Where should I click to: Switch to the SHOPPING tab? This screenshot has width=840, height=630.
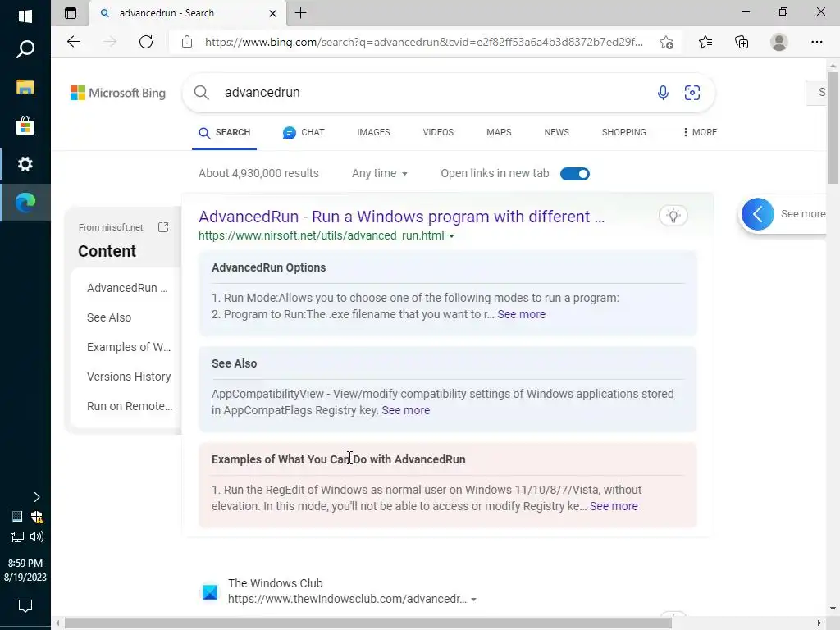(x=623, y=132)
